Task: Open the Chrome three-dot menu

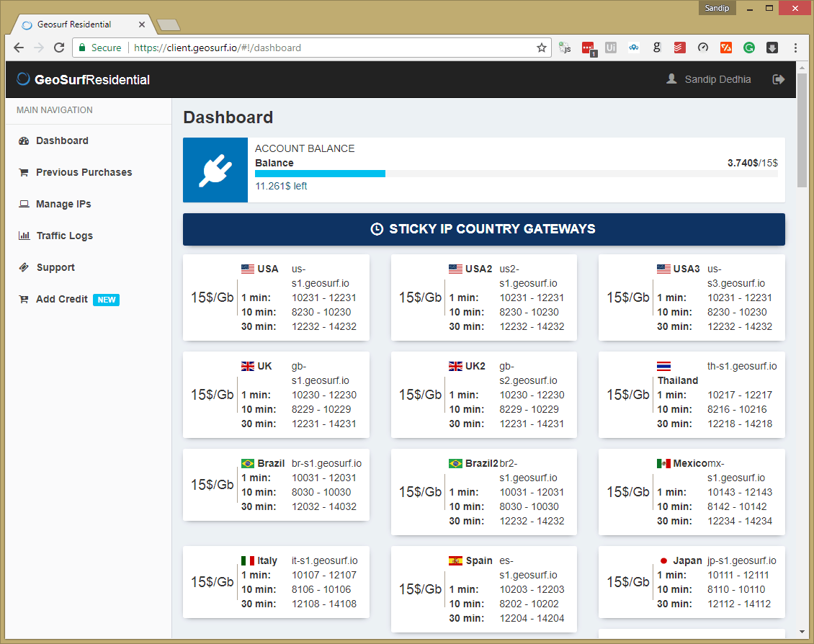Action: [x=795, y=48]
